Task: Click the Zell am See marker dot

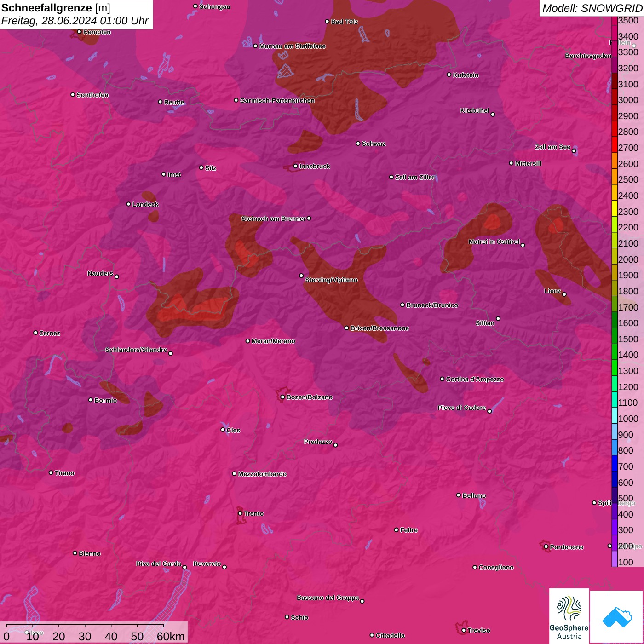Action: 574,151
